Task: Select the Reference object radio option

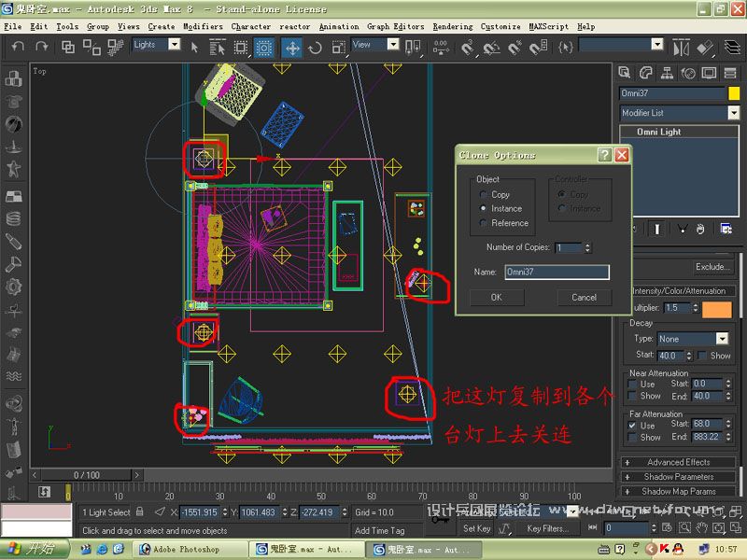Action: [x=483, y=222]
